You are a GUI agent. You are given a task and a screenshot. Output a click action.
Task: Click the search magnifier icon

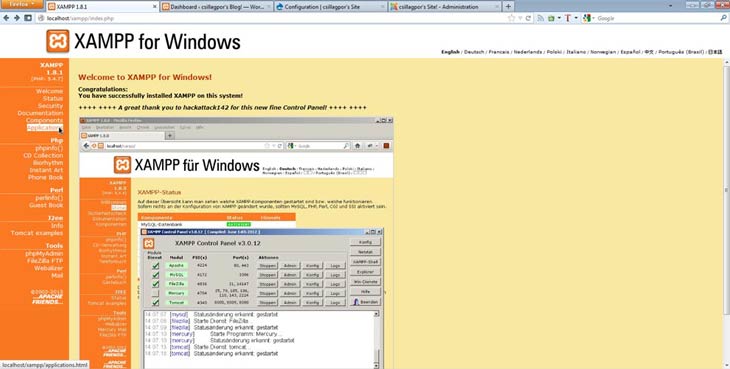click(723, 18)
